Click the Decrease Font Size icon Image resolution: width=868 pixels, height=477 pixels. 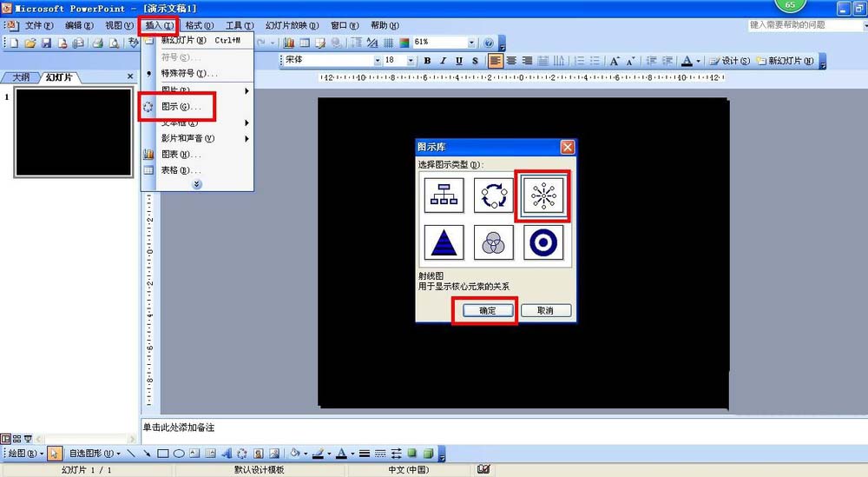pos(630,61)
